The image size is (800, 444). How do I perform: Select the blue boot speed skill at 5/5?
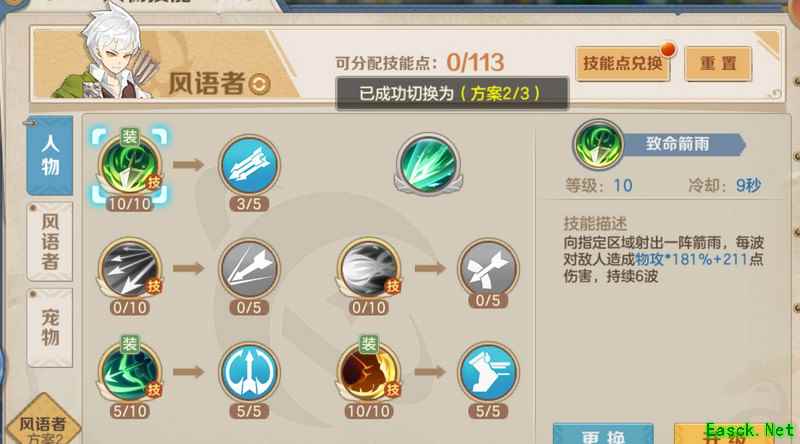tap(488, 373)
